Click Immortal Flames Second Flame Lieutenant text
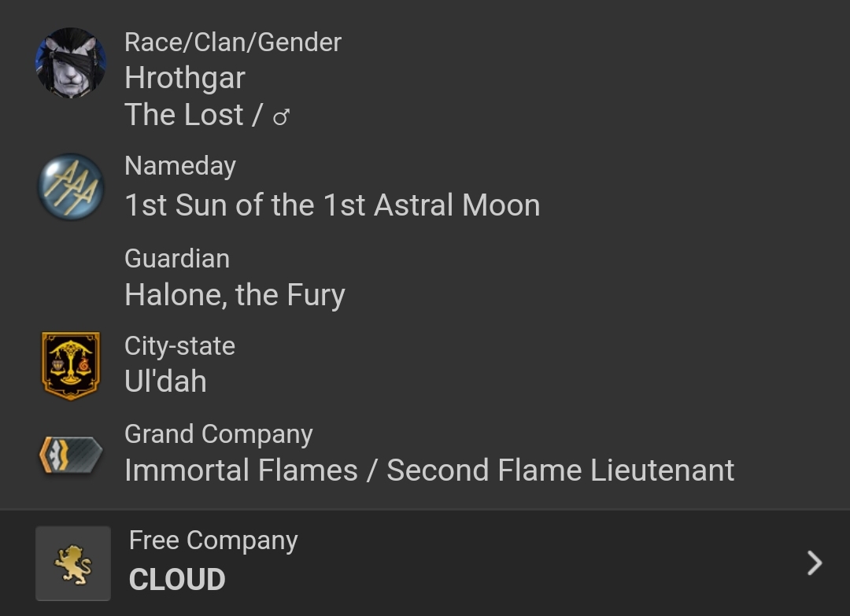 pyautogui.click(x=429, y=470)
